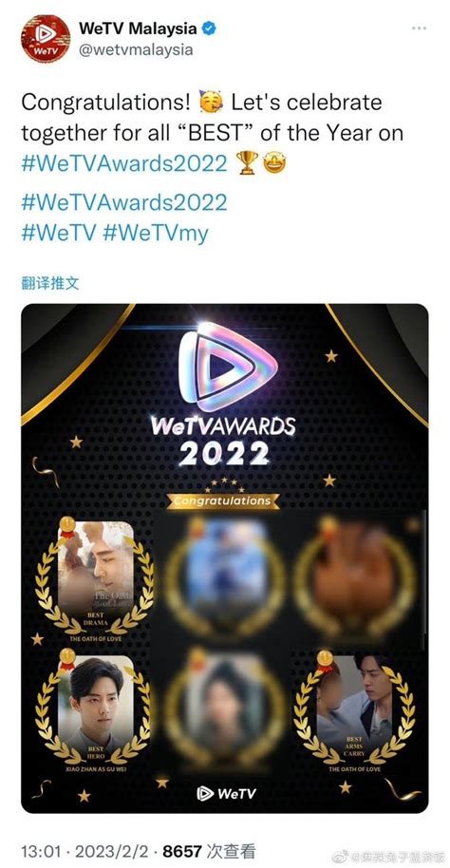Click the Best Drama Oath of Love badge
The height and width of the screenshot is (868, 450).
tap(95, 579)
